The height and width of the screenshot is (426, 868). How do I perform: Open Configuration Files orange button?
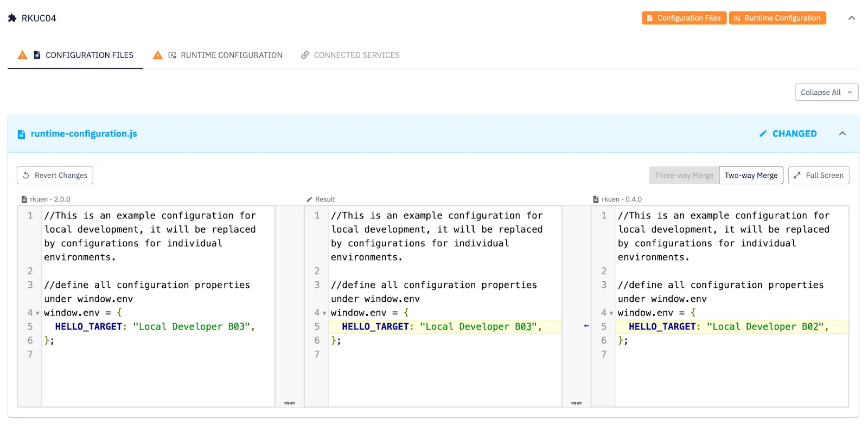pyautogui.click(x=684, y=18)
